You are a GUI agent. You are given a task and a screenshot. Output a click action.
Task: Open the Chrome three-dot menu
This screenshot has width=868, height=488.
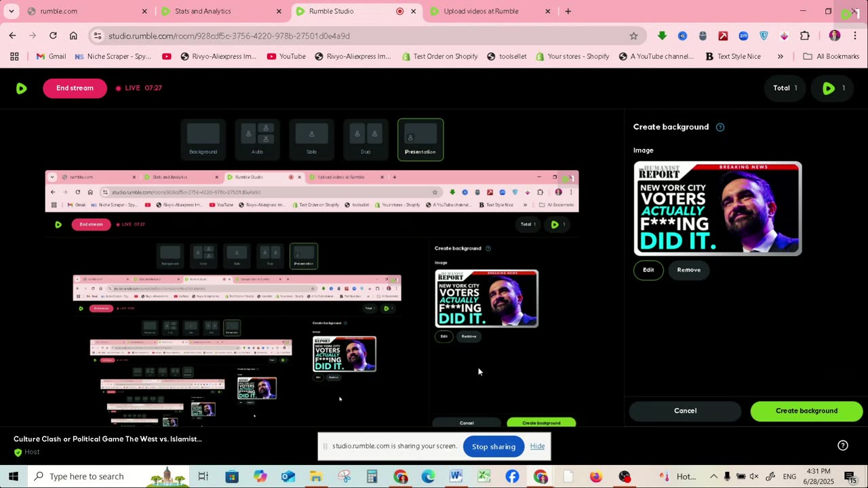tap(854, 36)
